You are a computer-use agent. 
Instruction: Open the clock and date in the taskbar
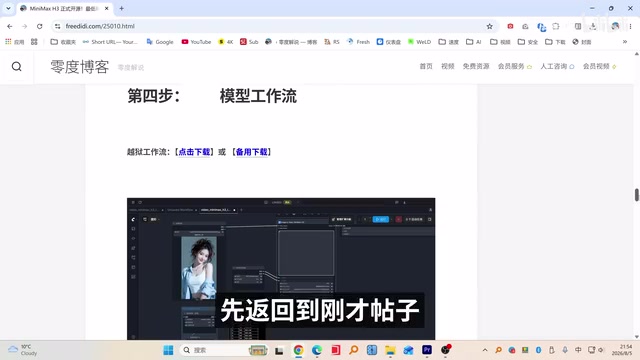pyautogui.click(x=622, y=350)
